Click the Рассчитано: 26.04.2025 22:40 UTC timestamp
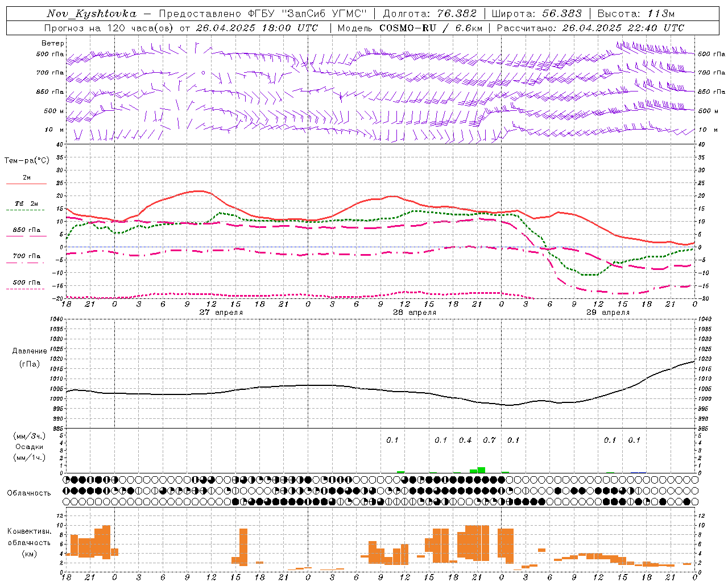 coord(590,28)
